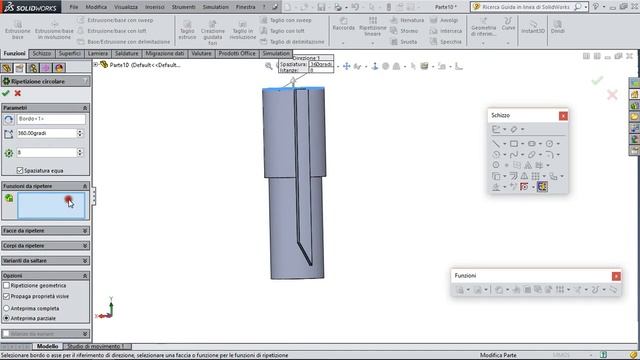This screenshot has width=640, height=360.
Task: Select Svuota shell tool
Action: pyautogui.click(x=404, y=42)
